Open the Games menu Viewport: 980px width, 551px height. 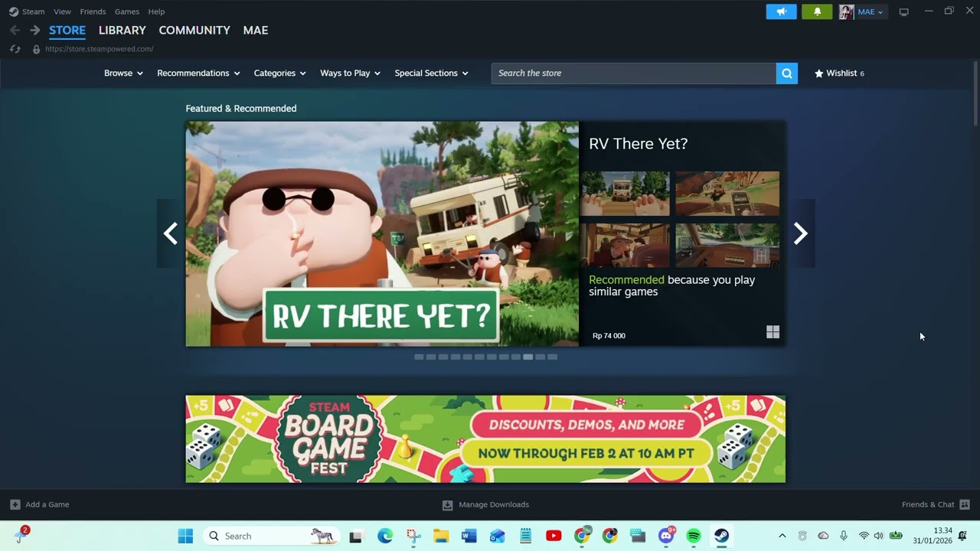[x=127, y=11]
